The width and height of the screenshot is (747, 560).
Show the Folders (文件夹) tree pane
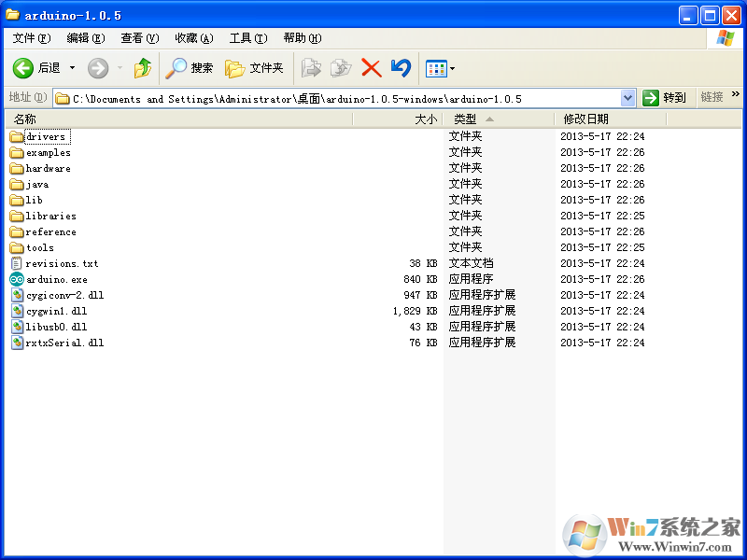(x=255, y=68)
